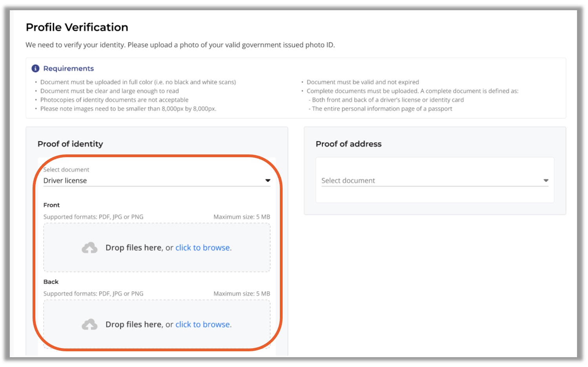Click the Front section label
Viewport: 588px width, 367px height.
(x=51, y=205)
